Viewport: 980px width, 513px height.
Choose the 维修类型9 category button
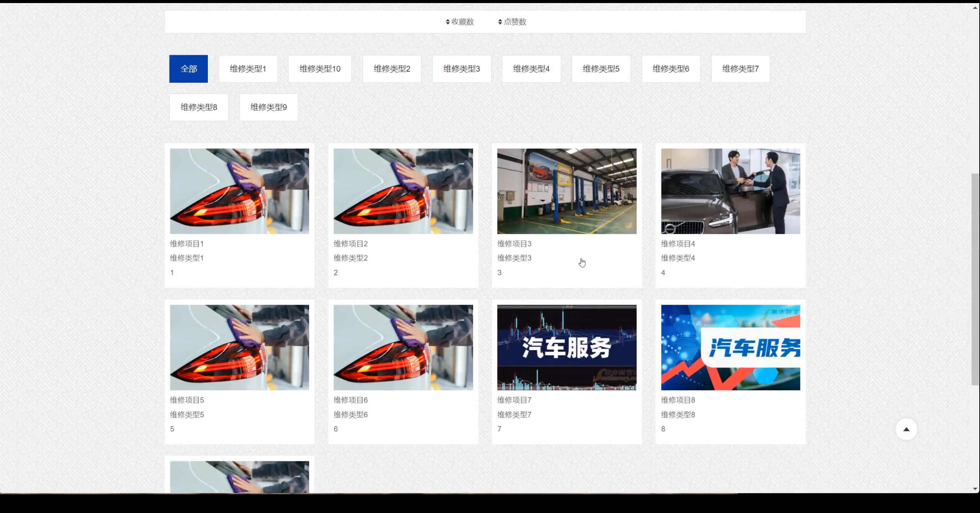click(269, 107)
